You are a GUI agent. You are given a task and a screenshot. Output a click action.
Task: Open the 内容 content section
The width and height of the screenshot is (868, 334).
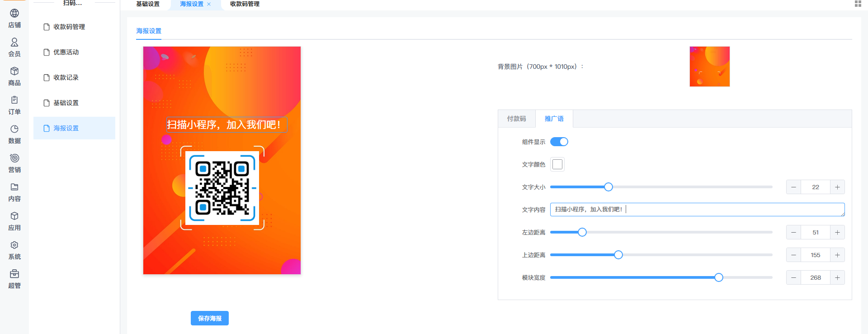[x=14, y=192]
